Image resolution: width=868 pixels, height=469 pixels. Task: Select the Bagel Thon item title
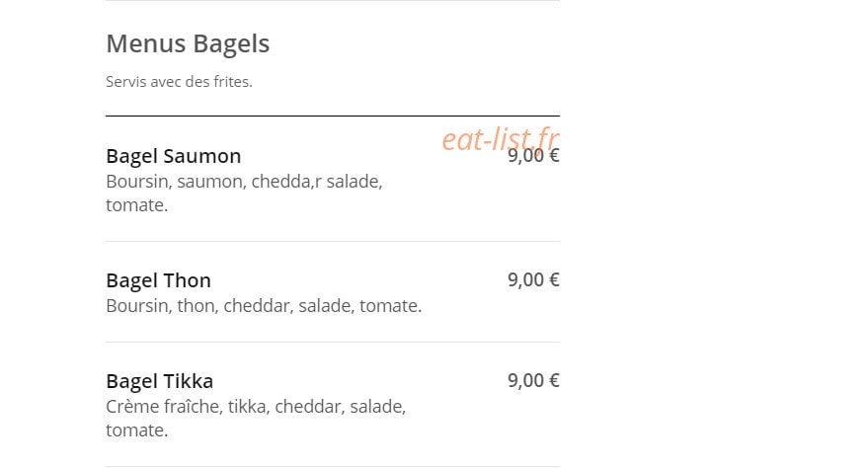158,280
